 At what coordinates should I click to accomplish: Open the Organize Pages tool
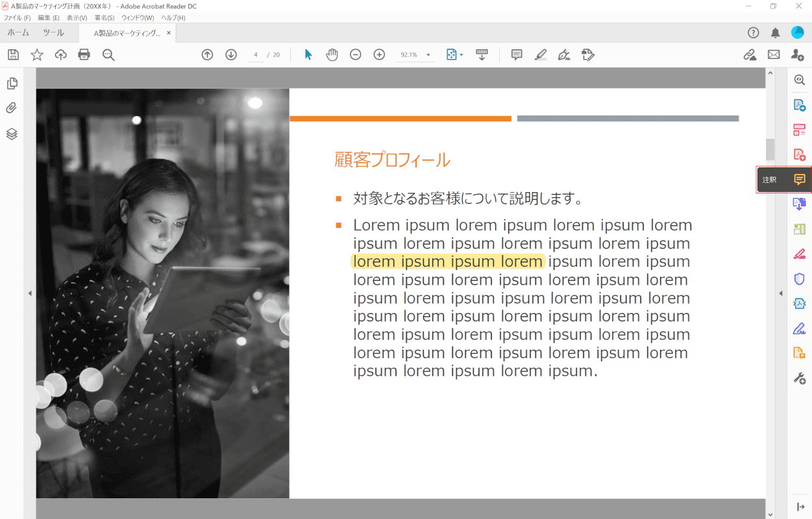tap(800, 229)
